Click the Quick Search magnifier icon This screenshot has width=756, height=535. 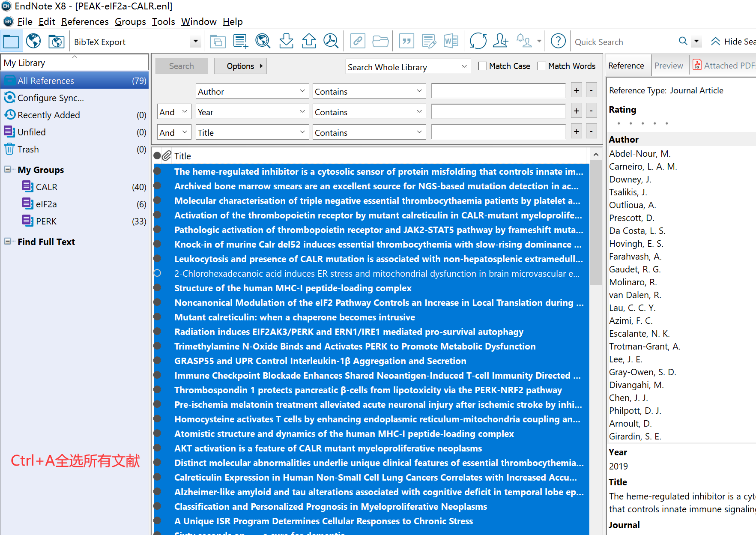(683, 41)
